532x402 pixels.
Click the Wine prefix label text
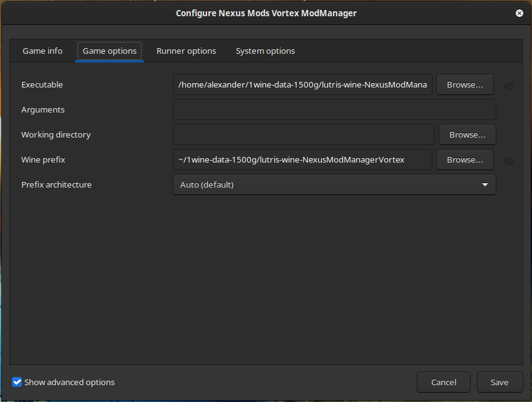[43, 159]
